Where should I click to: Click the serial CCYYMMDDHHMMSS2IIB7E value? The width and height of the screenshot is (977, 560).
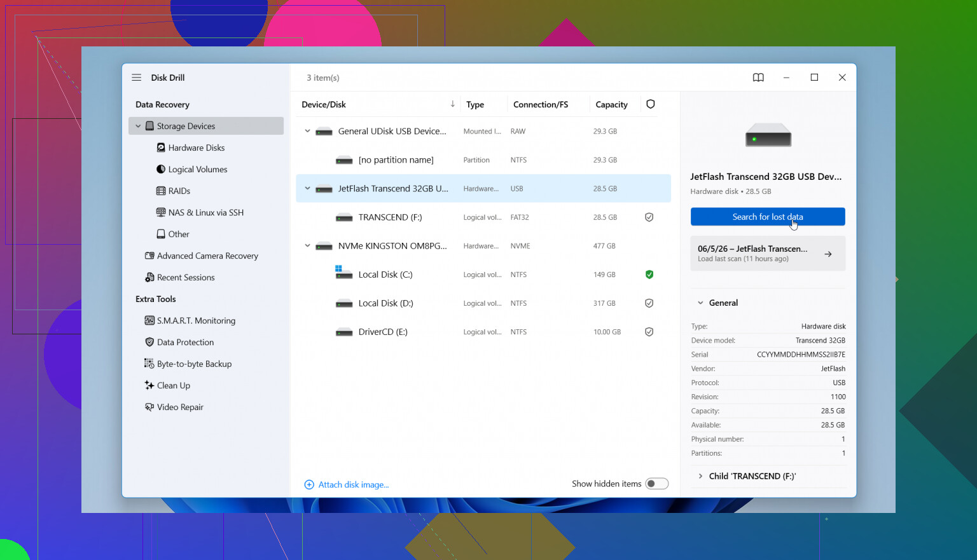tap(801, 355)
